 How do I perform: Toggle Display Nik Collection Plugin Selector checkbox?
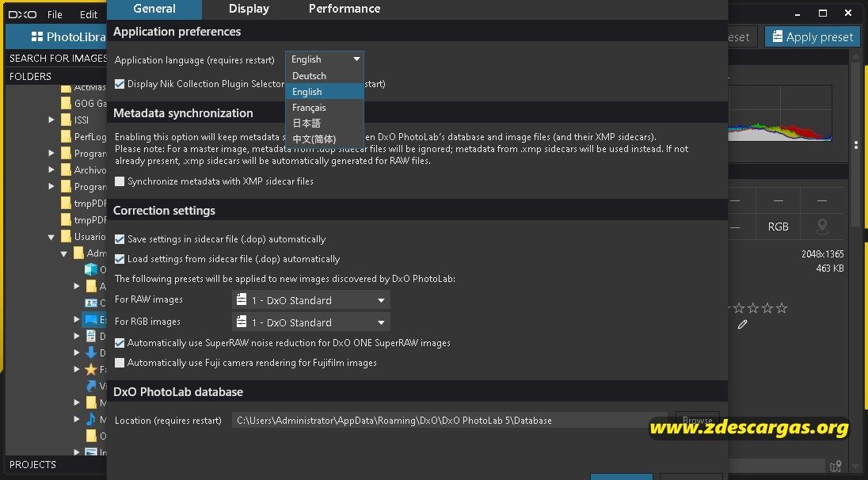120,84
